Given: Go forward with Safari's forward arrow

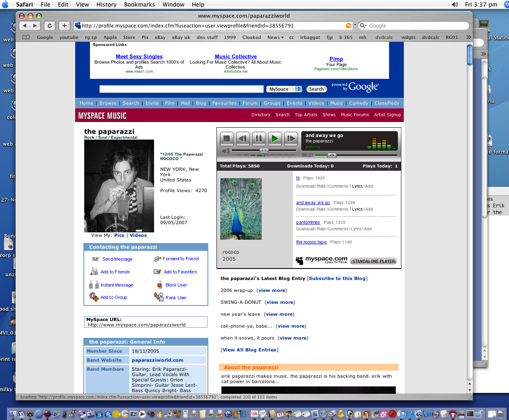Looking at the screenshot, I should [x=35, y=25].
